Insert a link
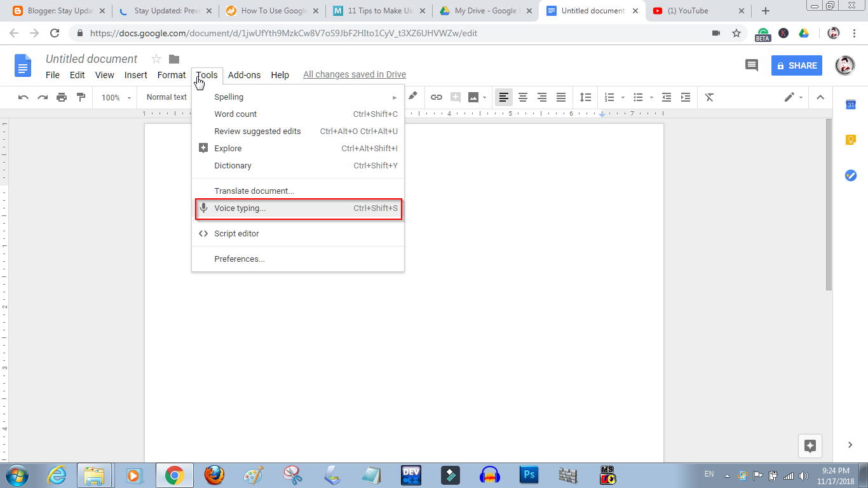 437,97
